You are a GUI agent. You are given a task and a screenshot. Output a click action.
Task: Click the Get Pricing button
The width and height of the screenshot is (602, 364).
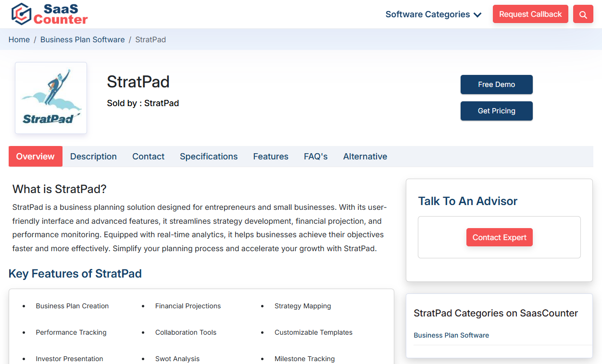click(x=497, y=111)
